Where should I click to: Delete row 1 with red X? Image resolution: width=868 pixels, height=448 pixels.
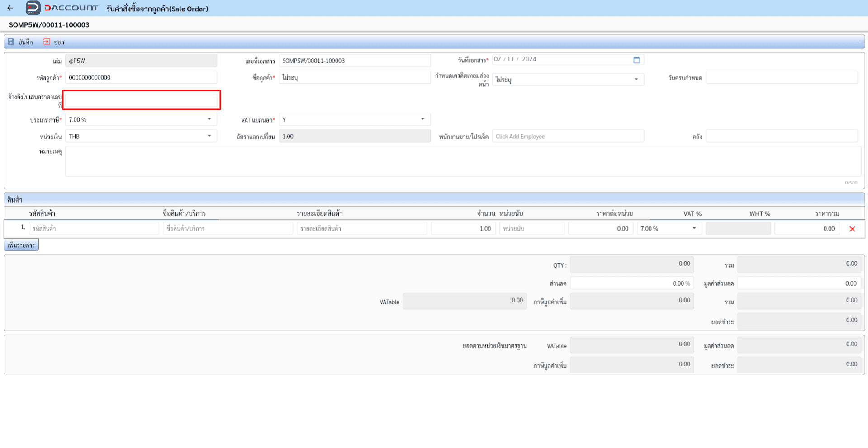tap(852, 229)
